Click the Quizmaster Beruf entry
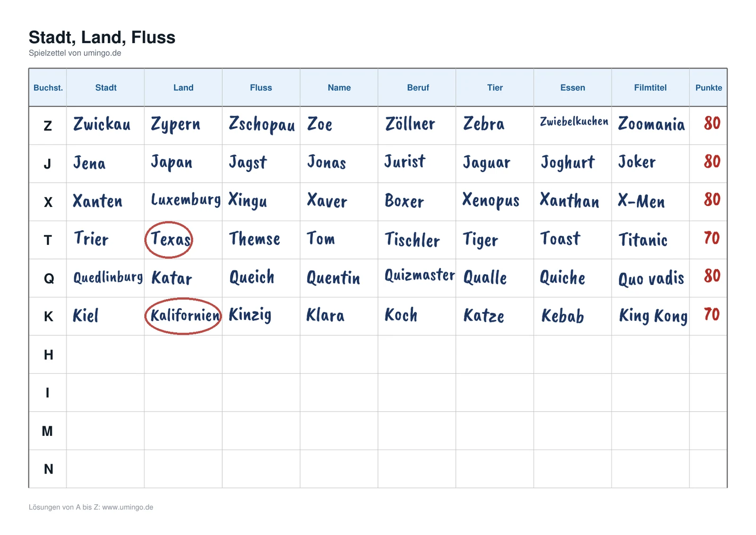 pyautogui.click(x=420, y=275)
